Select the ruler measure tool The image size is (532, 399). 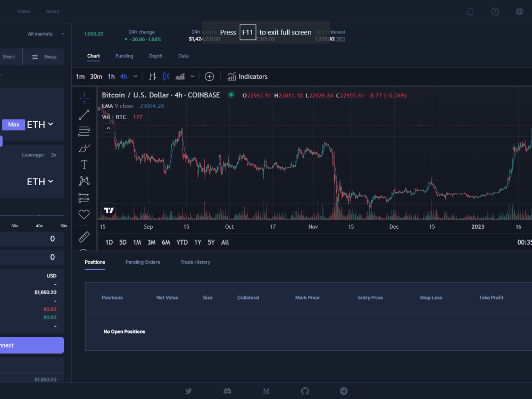(x=84, y=237)
